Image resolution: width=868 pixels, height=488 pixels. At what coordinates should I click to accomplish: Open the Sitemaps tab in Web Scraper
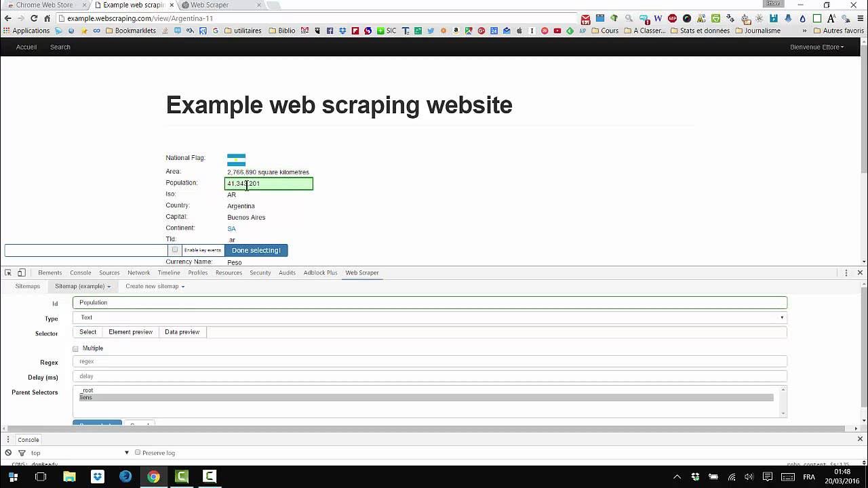coord(28,286)
